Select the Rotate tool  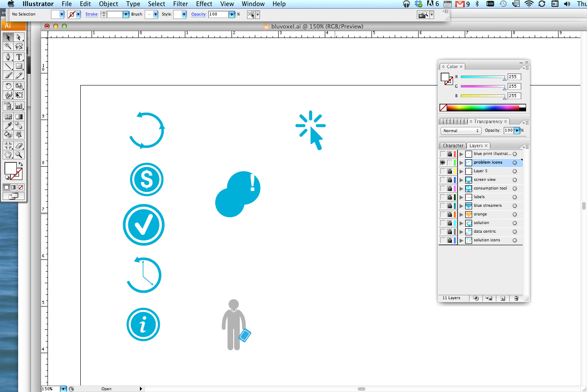coord(8,86)
